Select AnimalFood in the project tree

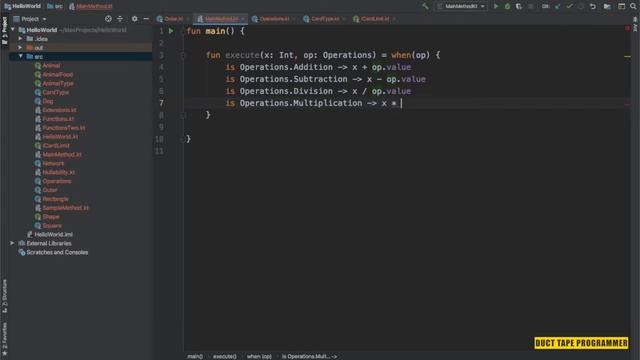(58, 74)
